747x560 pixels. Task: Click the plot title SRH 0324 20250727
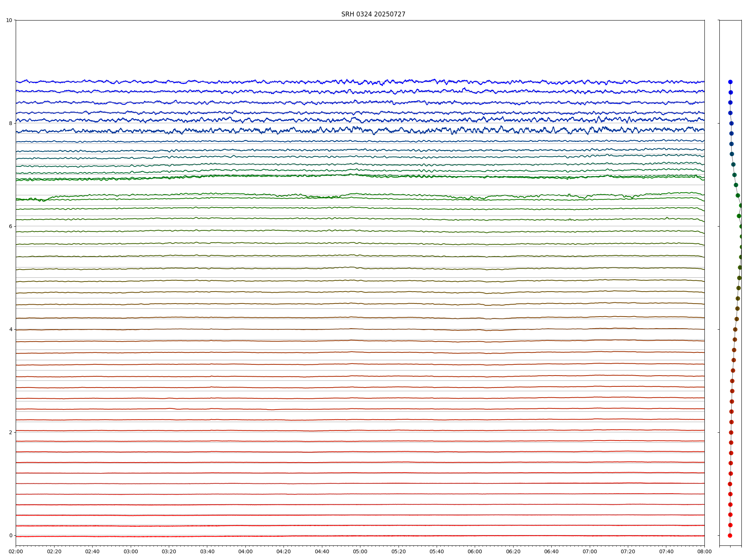[x=373, y=14]
